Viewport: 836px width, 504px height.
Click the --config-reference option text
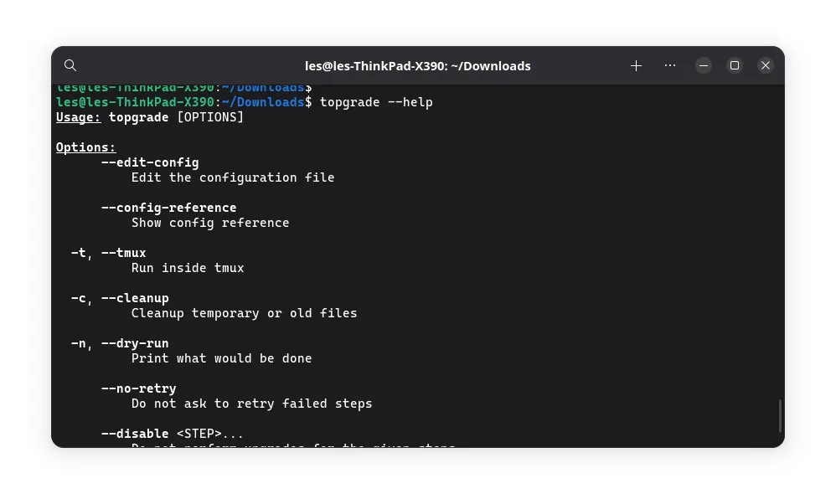pos(168,208)
